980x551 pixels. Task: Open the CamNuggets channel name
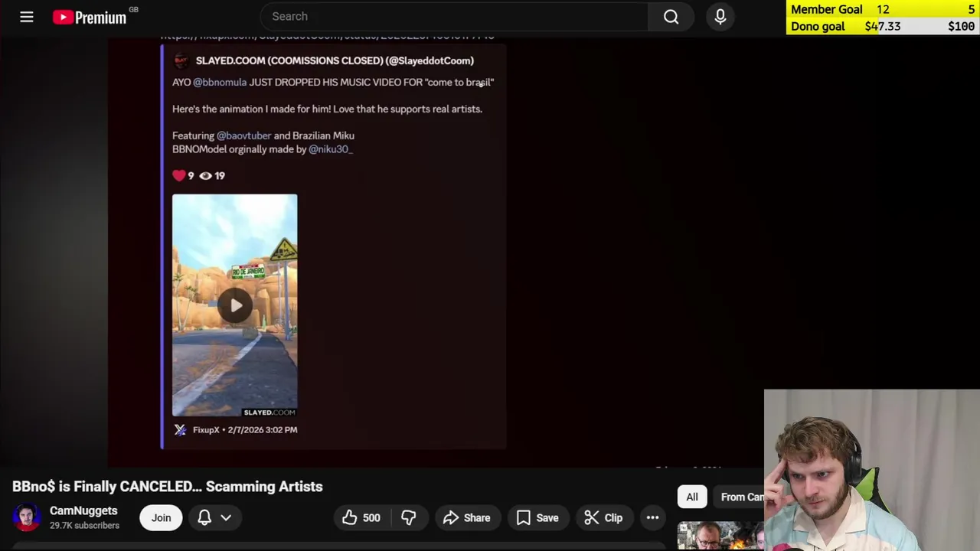[x=83, y=510]
